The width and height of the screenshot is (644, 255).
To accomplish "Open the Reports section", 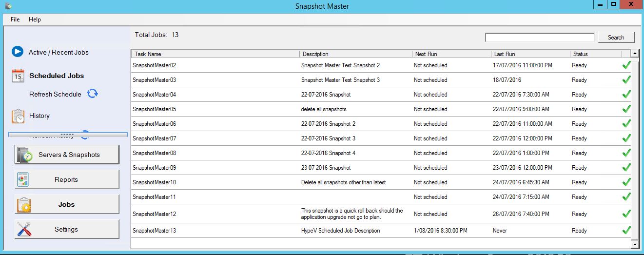I will click(67, 179).
